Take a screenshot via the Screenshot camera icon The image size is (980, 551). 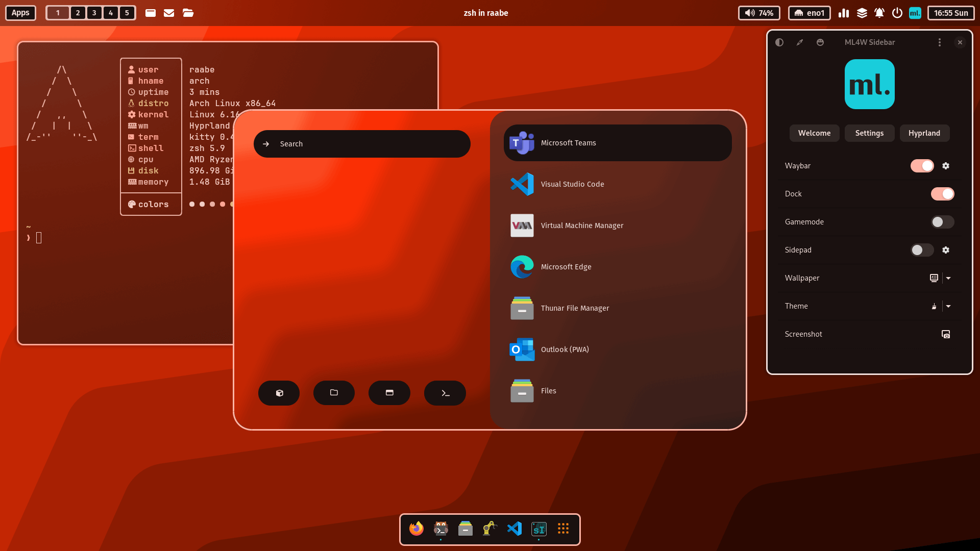pos(946,334)
